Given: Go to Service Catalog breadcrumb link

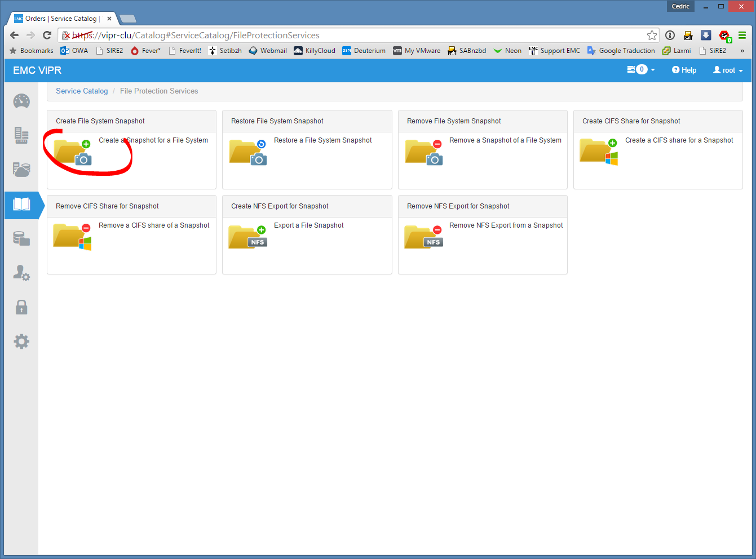Looking at the screenshot, I should tap(82, 91).
